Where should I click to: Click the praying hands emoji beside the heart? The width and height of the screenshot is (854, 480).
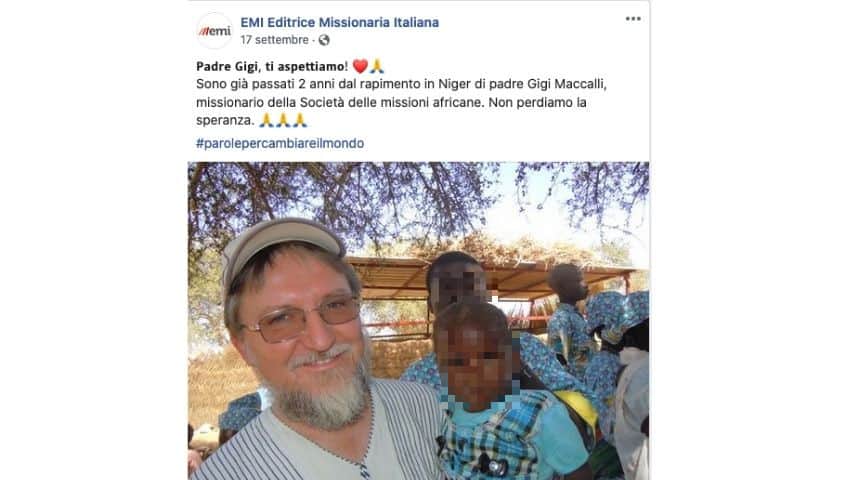coord(376,66)
